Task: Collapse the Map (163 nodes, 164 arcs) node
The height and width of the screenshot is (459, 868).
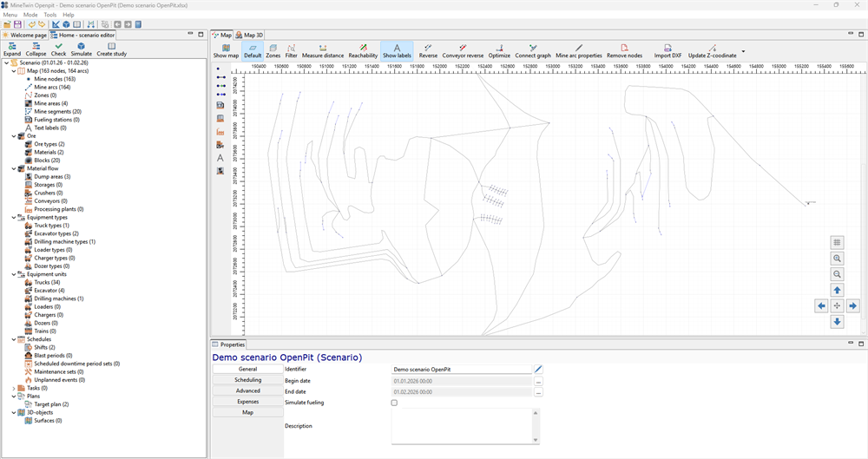Action: (14, 71)
